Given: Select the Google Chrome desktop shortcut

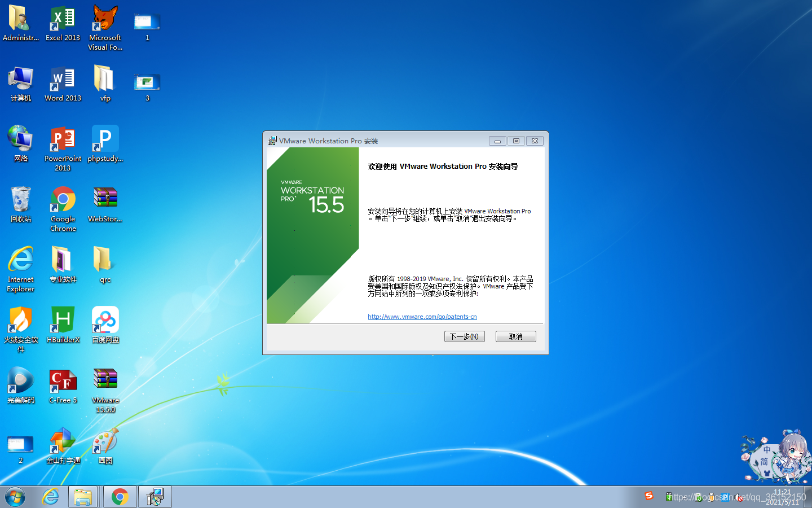Looking at the screenshot, I should pyautogui.click(x=63, y=209).
